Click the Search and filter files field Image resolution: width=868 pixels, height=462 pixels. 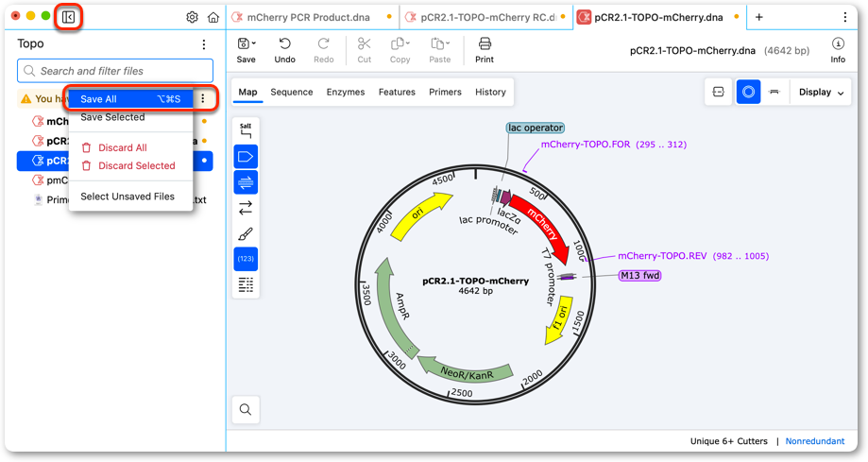point(115,71)
